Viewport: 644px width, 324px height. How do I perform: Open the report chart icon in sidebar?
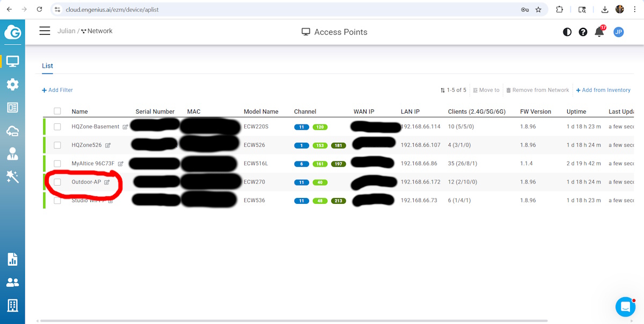tap(12, 259)
